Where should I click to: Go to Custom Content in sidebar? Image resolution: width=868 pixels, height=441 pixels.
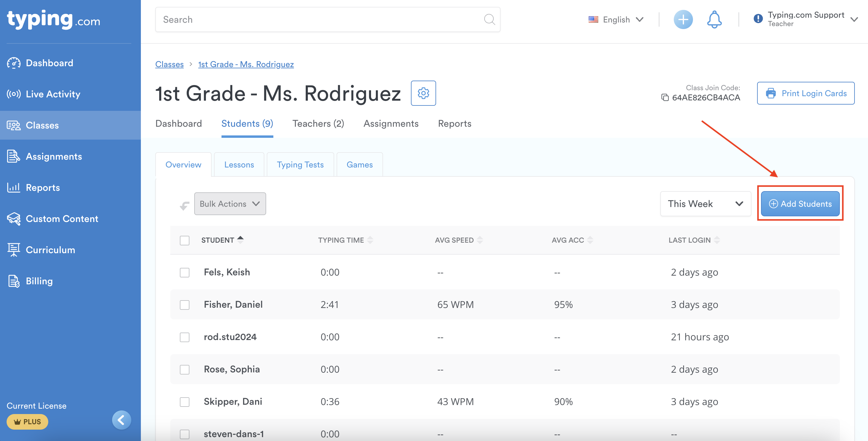point(62,219)
